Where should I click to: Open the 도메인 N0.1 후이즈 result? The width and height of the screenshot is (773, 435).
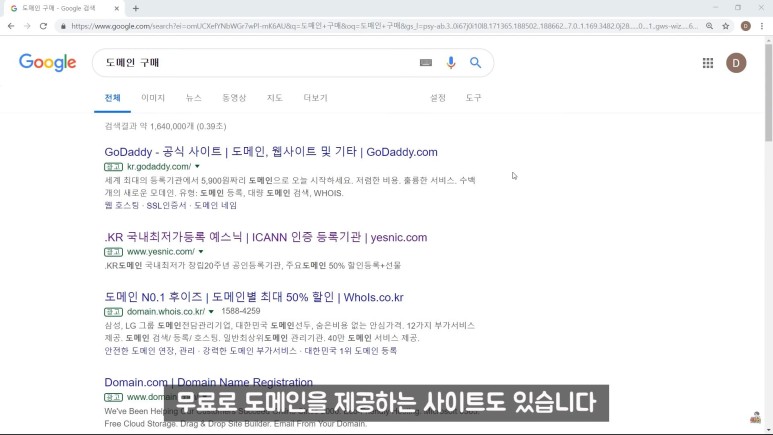tap(254, 297)
